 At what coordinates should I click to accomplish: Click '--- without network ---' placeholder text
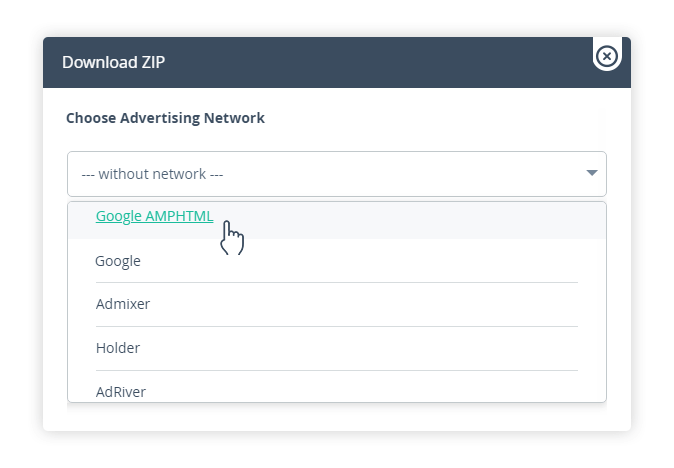click(x=152, y=174)
